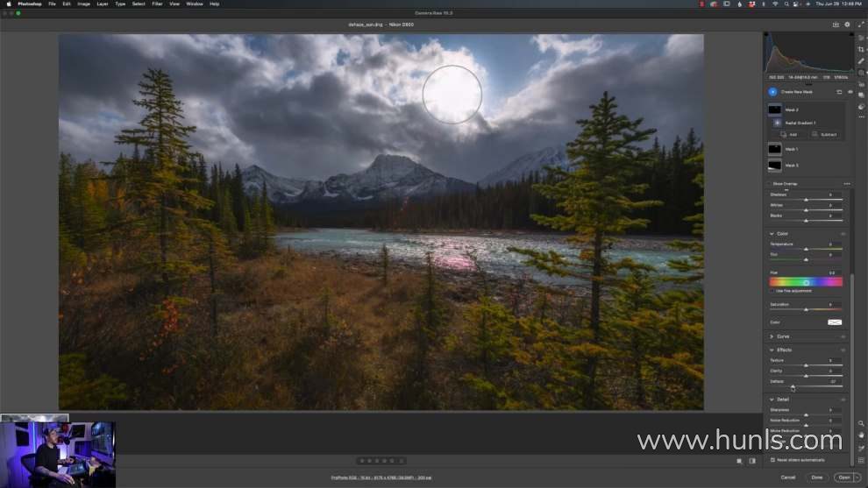Click the Saturation slider handle
The width and height of the screenshot is (868, 488).
coord(806,309)
